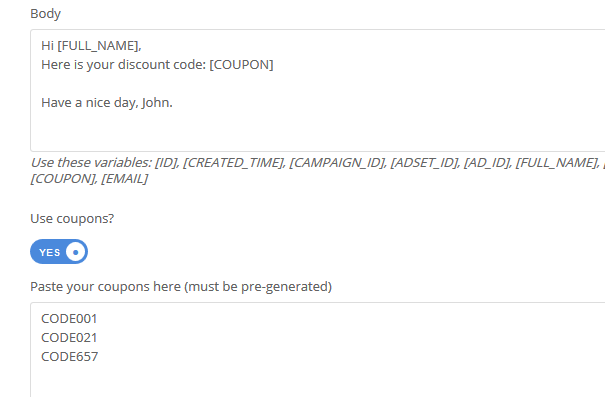This screenshot has height=397, width=605.
Task: Click the 'Paste your coupons here' label
Action: [181, 287]
